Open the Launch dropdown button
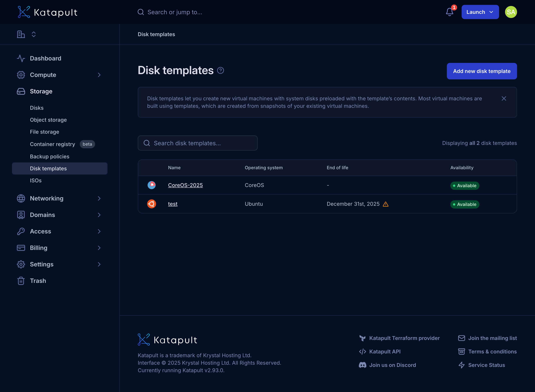 pyautogui.click(x=480, y=12)
